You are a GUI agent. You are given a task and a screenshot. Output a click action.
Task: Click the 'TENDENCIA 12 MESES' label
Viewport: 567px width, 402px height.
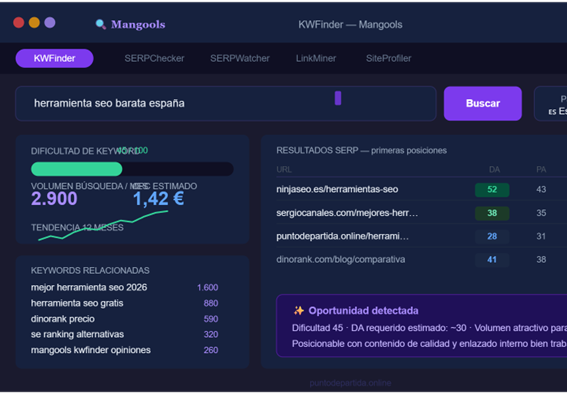tap(77, 227)
